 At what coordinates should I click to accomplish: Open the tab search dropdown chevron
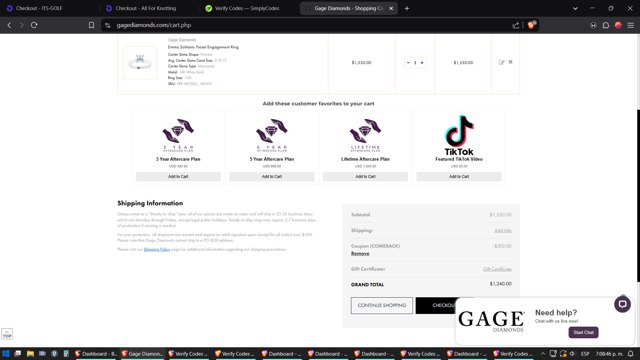[x=575, y=8]
